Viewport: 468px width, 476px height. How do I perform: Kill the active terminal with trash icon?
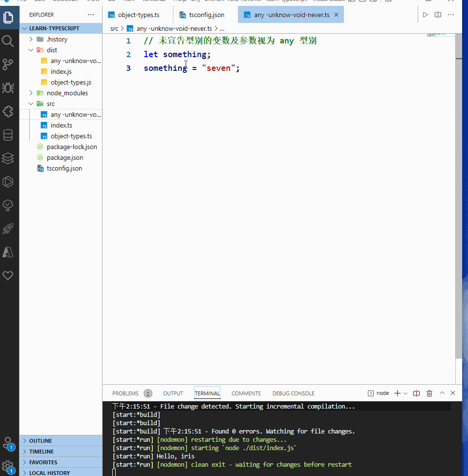tap(429, 393)
